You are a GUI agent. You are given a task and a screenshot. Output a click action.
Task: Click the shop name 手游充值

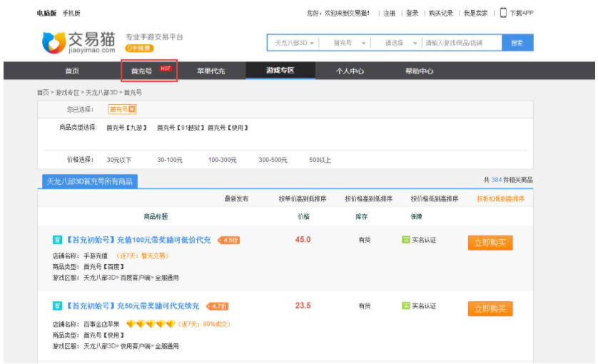[x=96, y=256]
